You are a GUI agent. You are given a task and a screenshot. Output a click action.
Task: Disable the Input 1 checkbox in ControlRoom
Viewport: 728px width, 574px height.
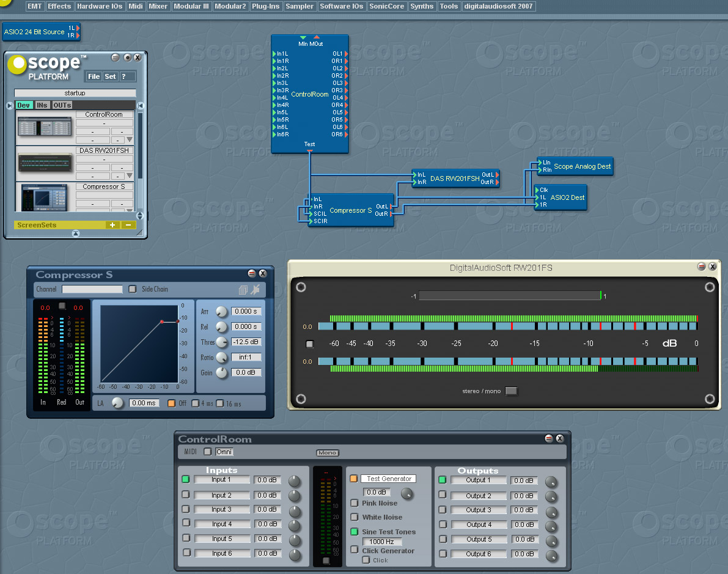pos(186,479)
